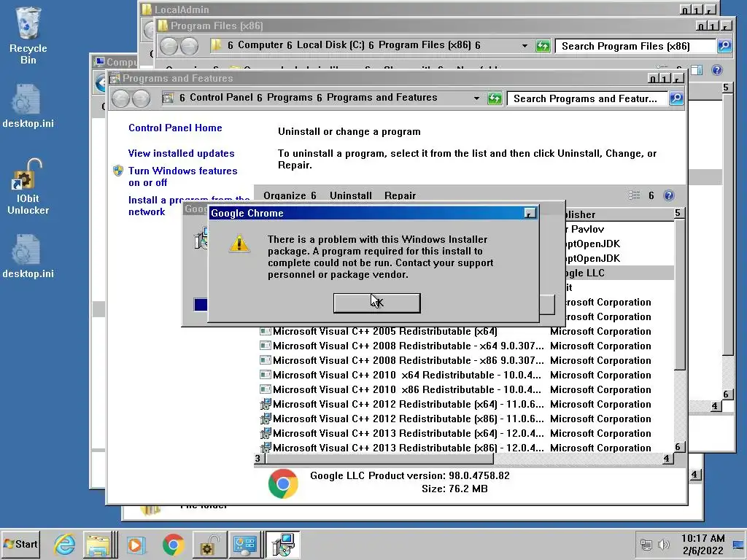Go back in Program Files (x86) window
Viewport: 747px width, 560px height.
[169, 46]
